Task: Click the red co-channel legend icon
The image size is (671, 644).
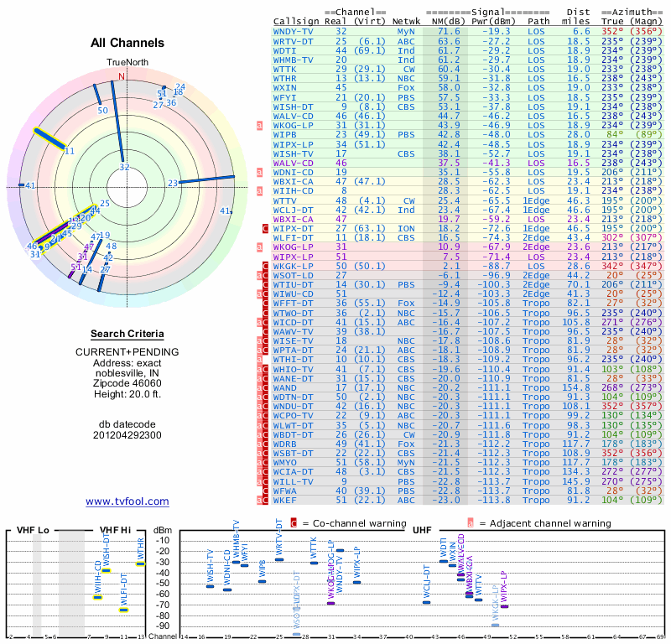Action: pyautogui.click(x=294, y=523)
